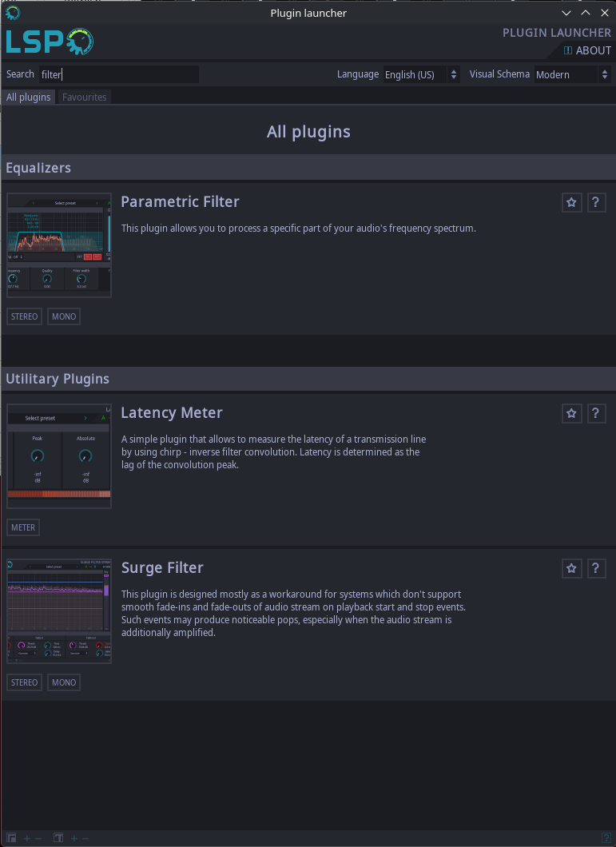Launch Parametric Filter STEREO version
Image resolution: width=616 pixels, height=847 pixels.
[24, 316]
